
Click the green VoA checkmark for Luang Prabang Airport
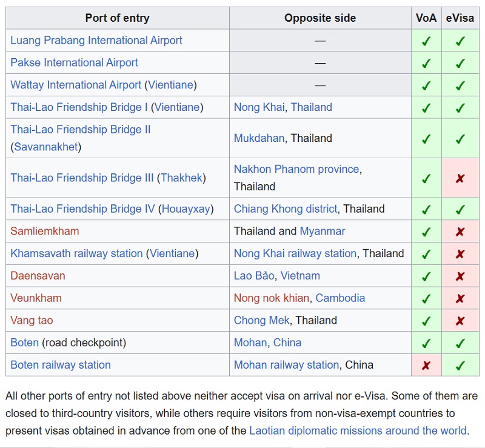click(426, 41)
